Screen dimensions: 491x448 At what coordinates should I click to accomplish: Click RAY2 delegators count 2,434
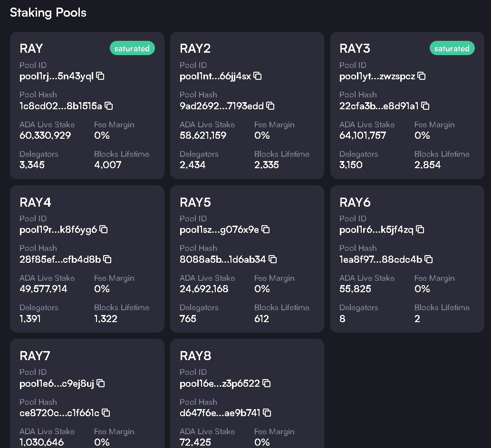[193, 165]
